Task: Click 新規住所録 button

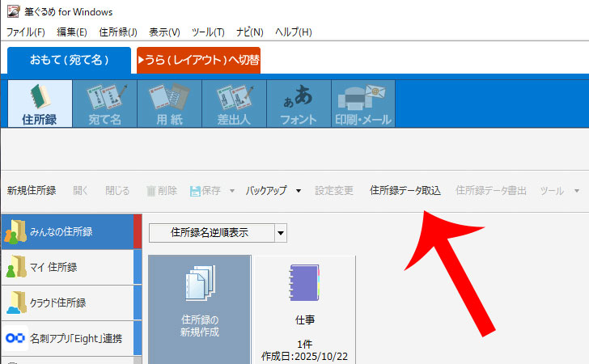Action: click(x=32, y=191)
